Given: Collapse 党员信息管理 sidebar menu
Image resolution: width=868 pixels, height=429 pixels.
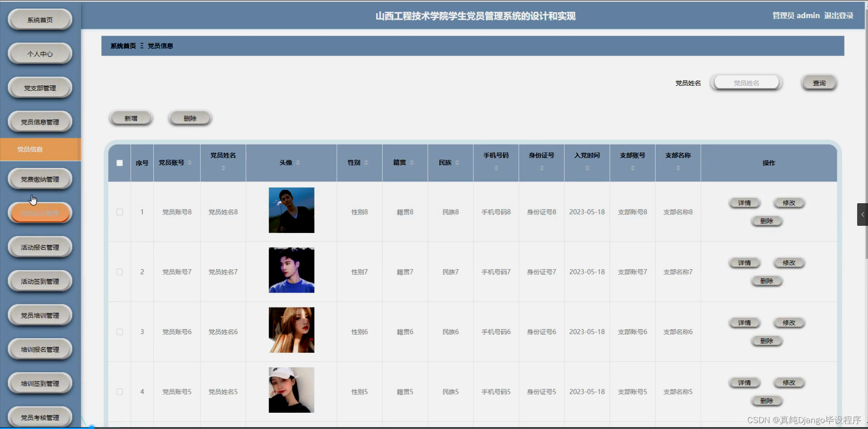Looking at the screenshot, I should click(40, 122).
